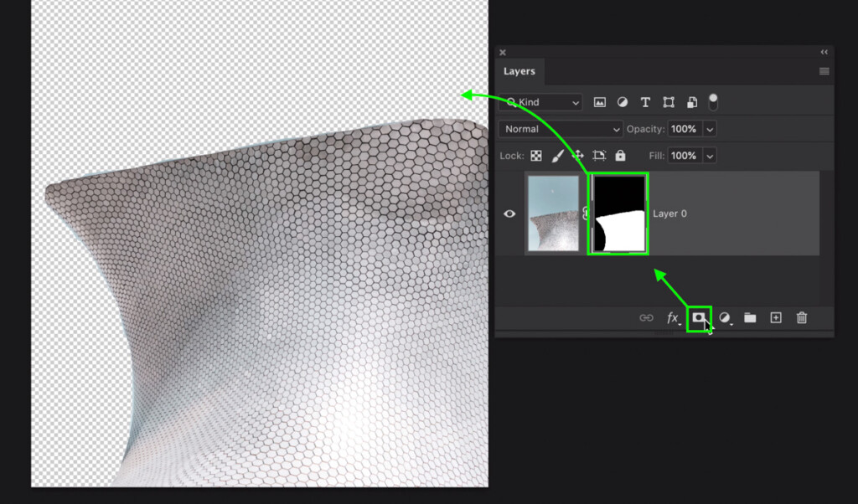Image resolution: width=858 pixels, height=504 pixels.
Task: Open the Layers panel menu
Action: coord(824,71)
